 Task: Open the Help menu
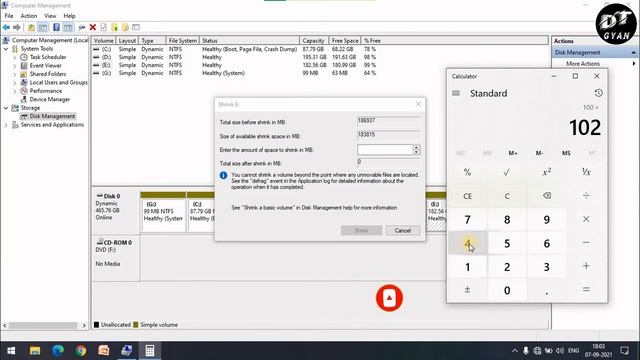point(69,16)
